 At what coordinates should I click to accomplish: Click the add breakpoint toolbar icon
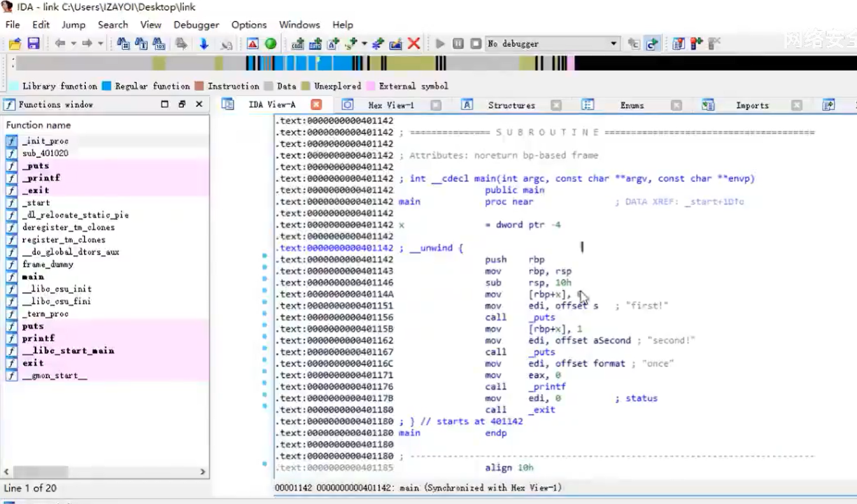pyautogui.click(x=697, y=44)
